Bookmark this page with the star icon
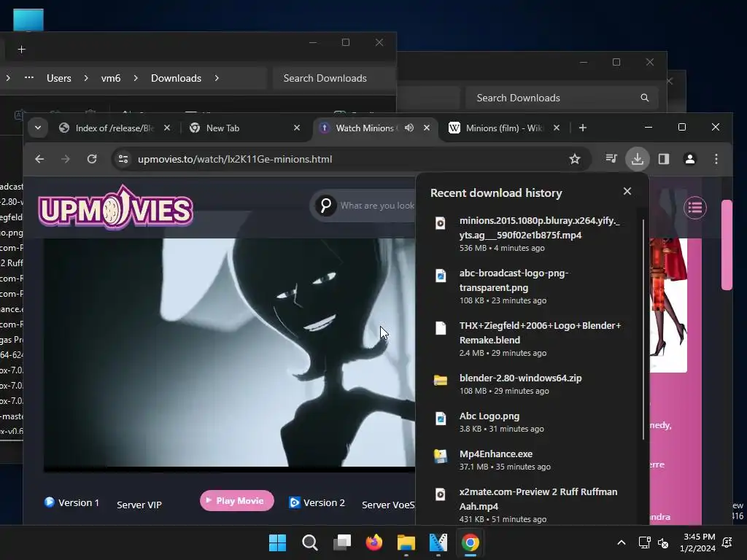 pyautogui.click(x=575, y=159)
